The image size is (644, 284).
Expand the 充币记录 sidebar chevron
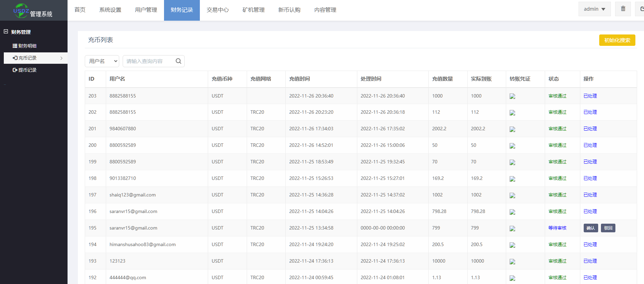click(61, 58)
